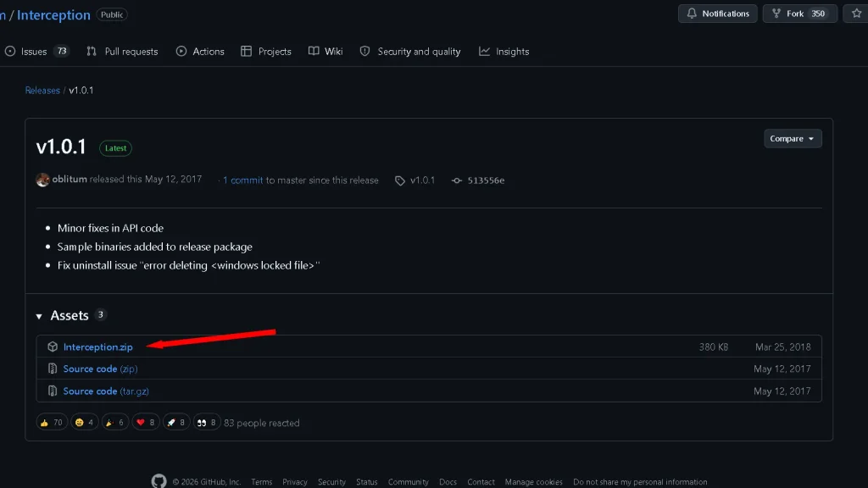Viewport: 868px width, 488px height.
Task: Click the package icon beside Interception.zip
Action: click(53, 347)
